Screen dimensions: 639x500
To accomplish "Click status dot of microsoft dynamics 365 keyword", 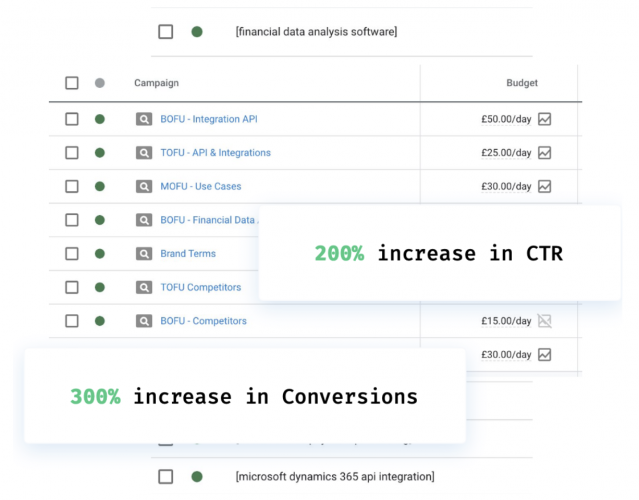I will click(x=197, y=476).
